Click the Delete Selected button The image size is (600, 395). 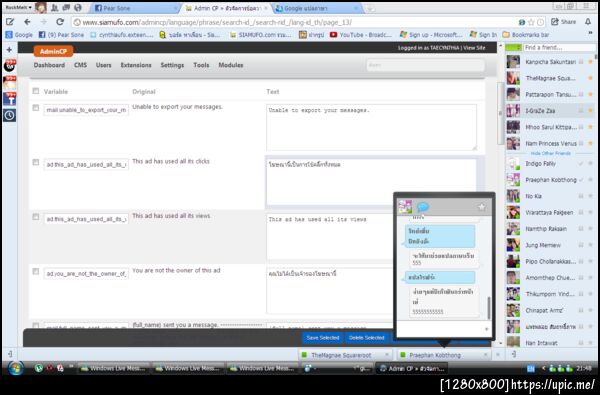coord(366,338)
